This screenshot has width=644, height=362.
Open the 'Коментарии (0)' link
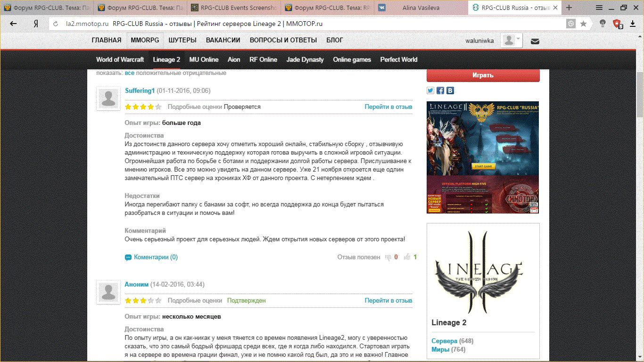point(156,257)
